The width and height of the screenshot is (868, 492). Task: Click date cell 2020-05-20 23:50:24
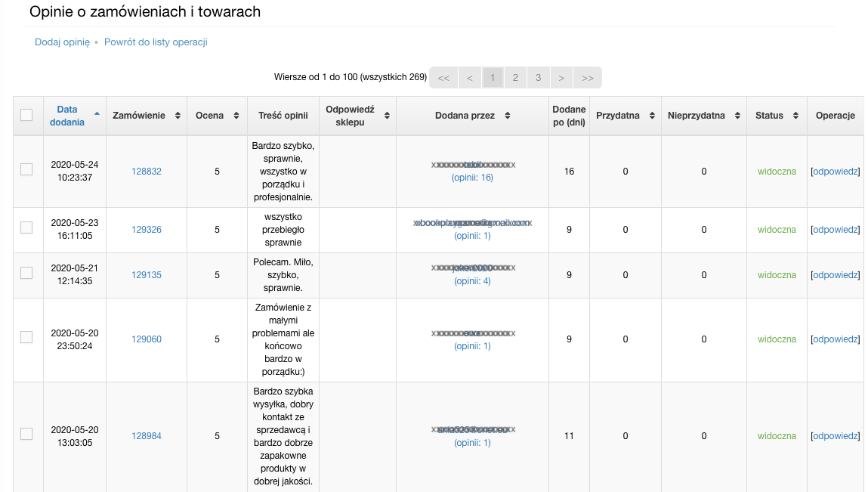click(75, 339)
